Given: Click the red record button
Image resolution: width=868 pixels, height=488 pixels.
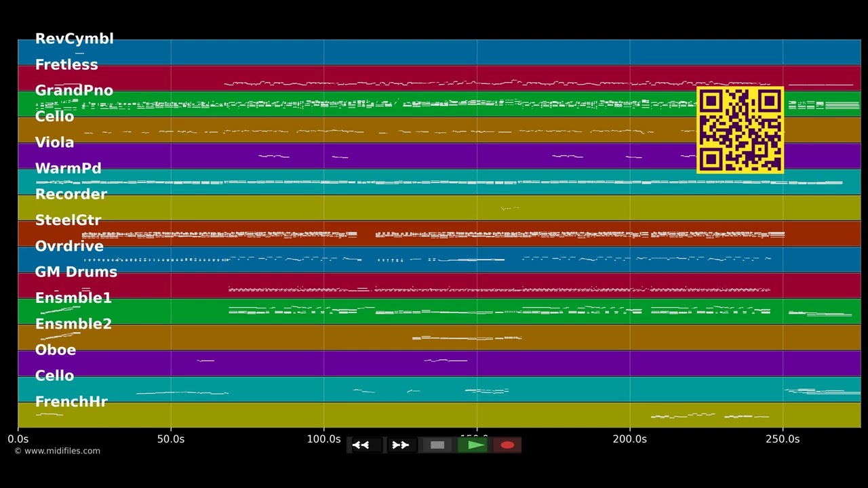Looking at the screenshot, I should pos(507,445).
